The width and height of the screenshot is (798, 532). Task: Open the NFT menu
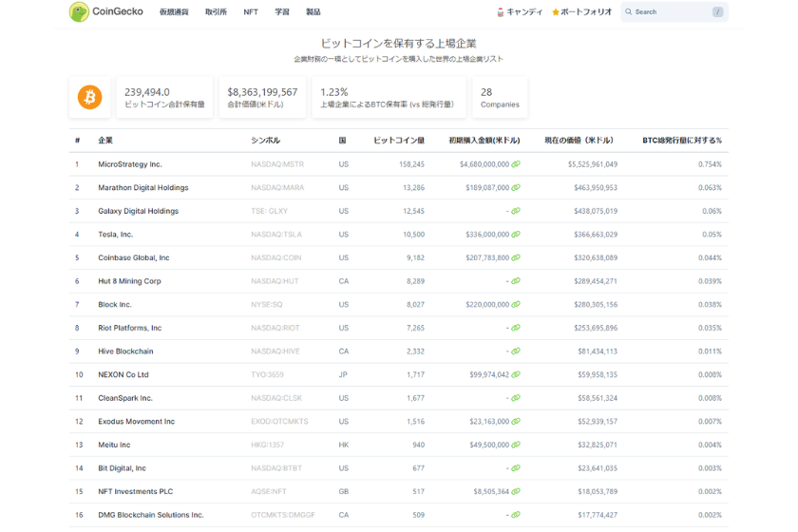pos(251,12)
